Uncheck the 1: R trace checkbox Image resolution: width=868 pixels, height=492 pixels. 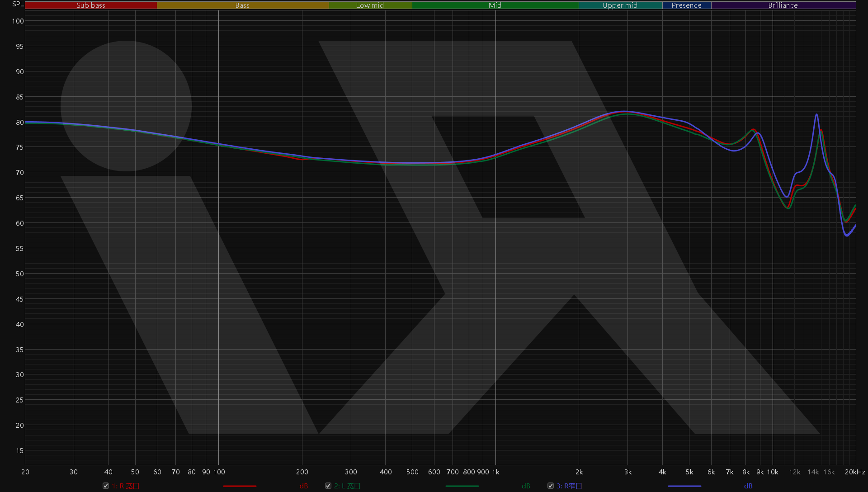(x=106, y=486)
